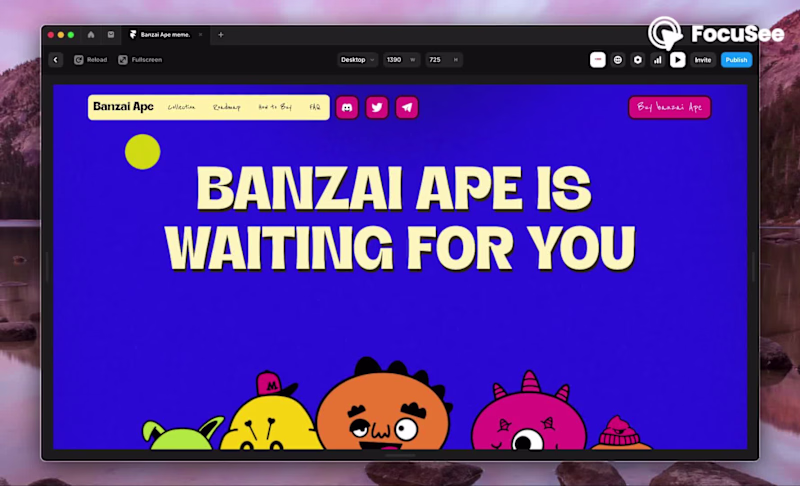
Task: Open the Roadmap nav link
Action: tap(227, 107)
